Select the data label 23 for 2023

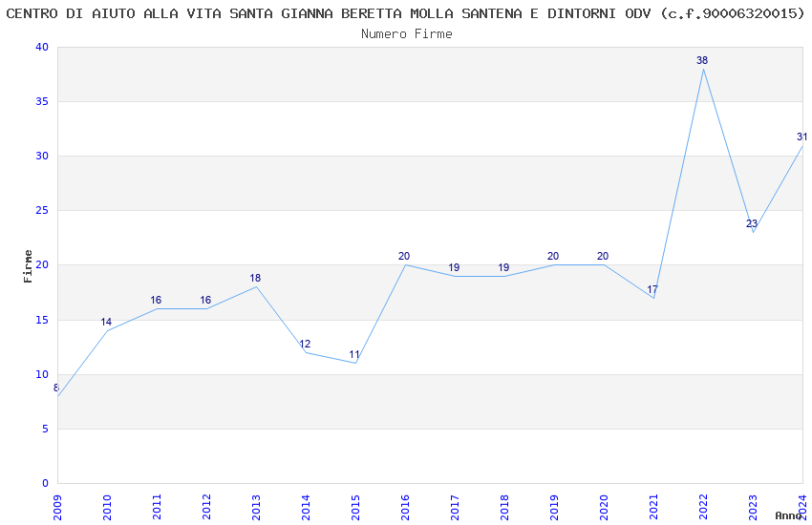click(x=752, y=224)
